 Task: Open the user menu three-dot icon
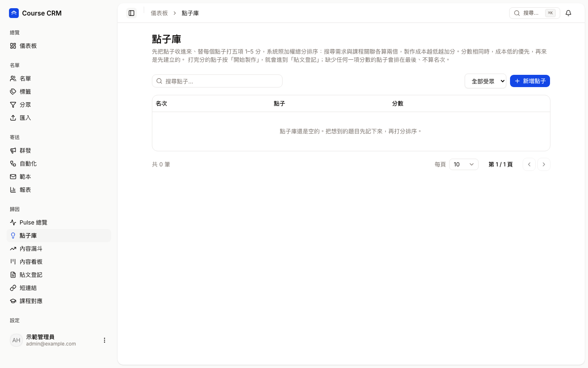105,340
